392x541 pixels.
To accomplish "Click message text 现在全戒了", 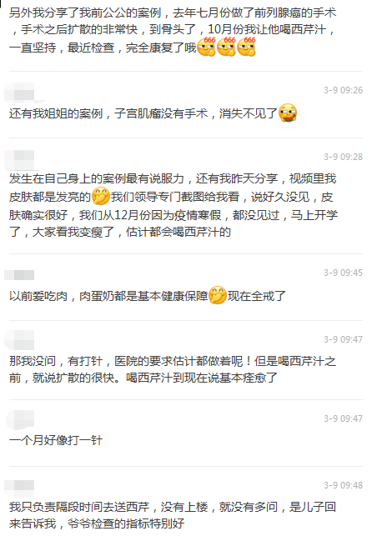I will pyautogui.click(x=257, y=296).
